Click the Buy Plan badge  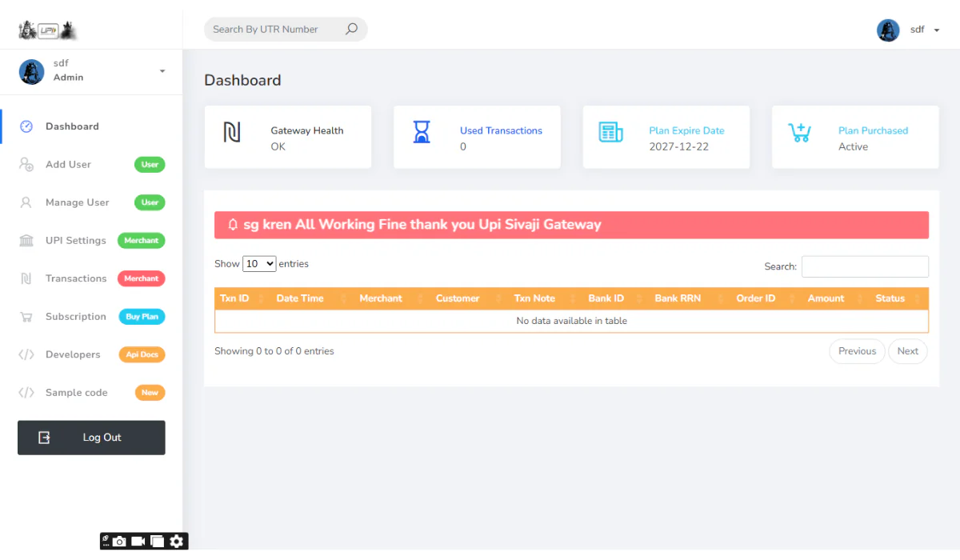(142, 317)
